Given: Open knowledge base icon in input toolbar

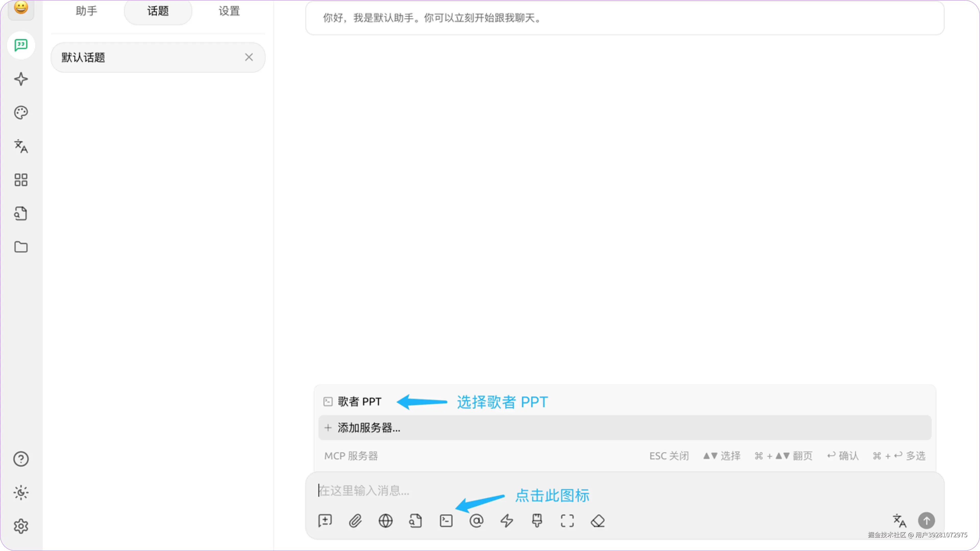Looking at the screenshot, I should (415, 521).
